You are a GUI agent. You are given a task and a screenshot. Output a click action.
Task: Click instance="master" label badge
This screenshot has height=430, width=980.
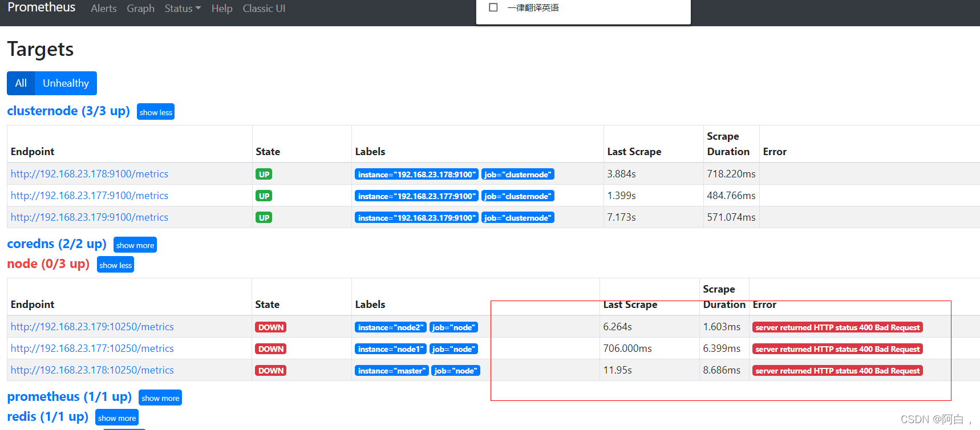click(392, 371)
